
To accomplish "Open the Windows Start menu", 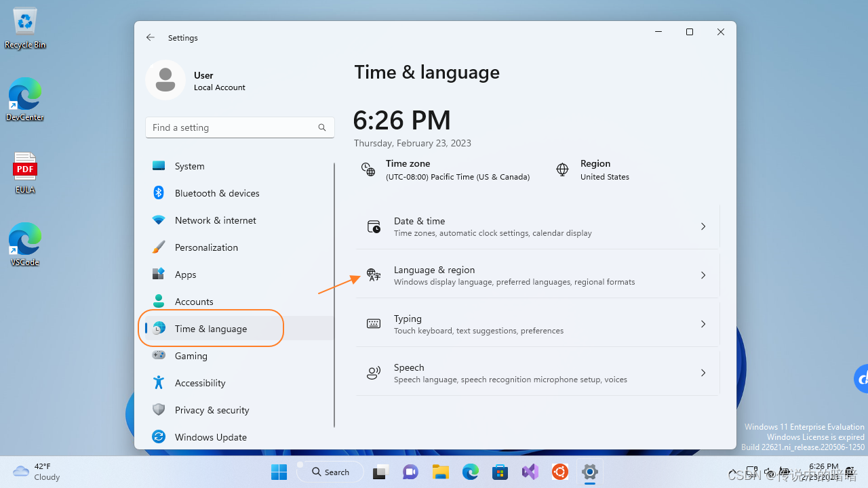I will pyautogui.click(x=279, y=472).
